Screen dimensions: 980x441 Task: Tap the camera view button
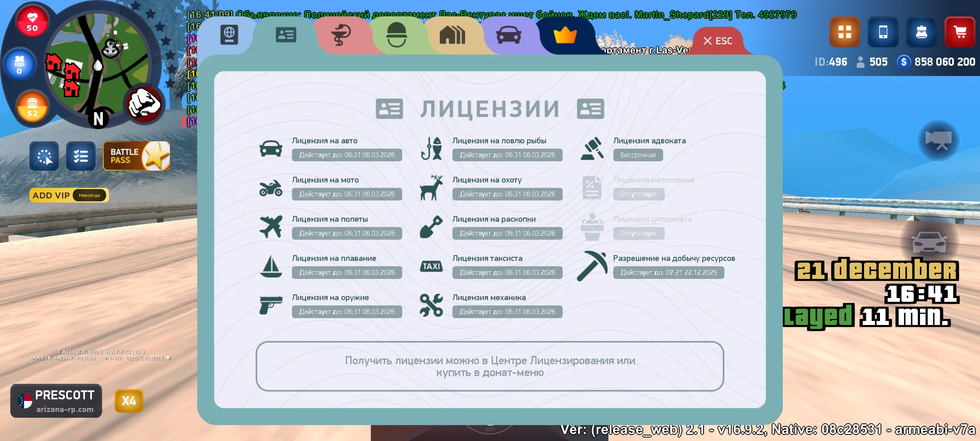tap(938, 140)
